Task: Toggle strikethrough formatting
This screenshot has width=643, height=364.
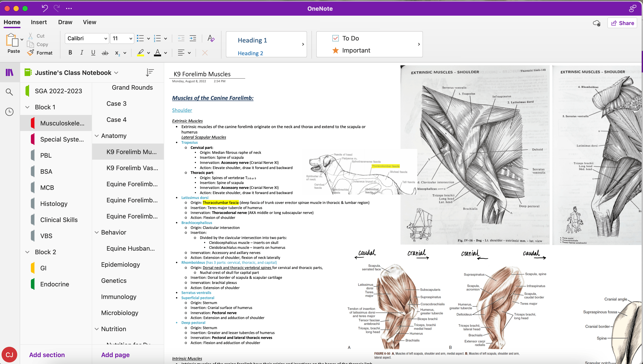Action: 105,53
